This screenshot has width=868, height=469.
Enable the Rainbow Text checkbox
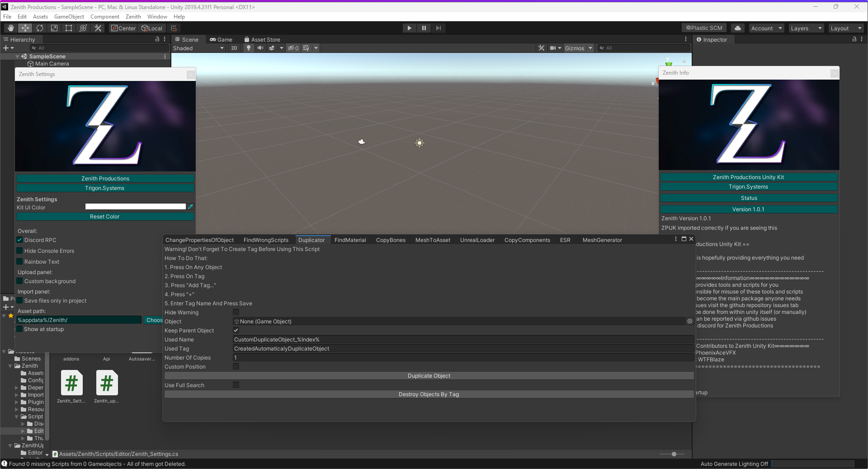(x=20, y=262)
